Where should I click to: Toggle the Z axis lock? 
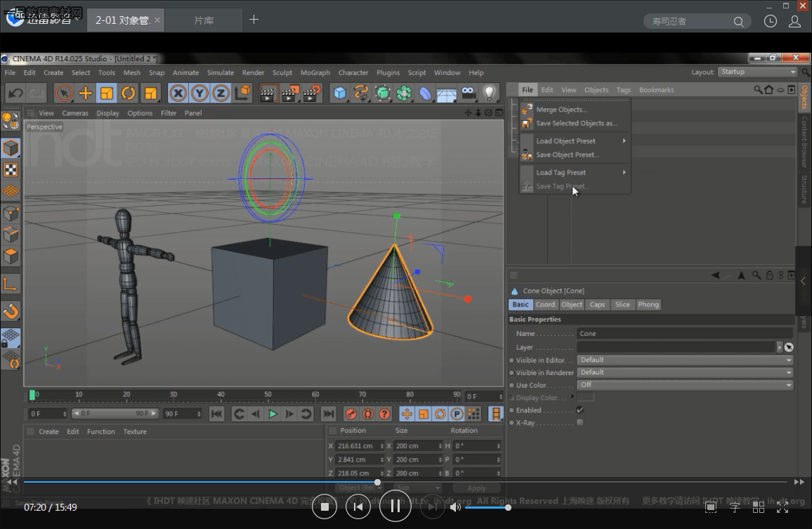221,93
